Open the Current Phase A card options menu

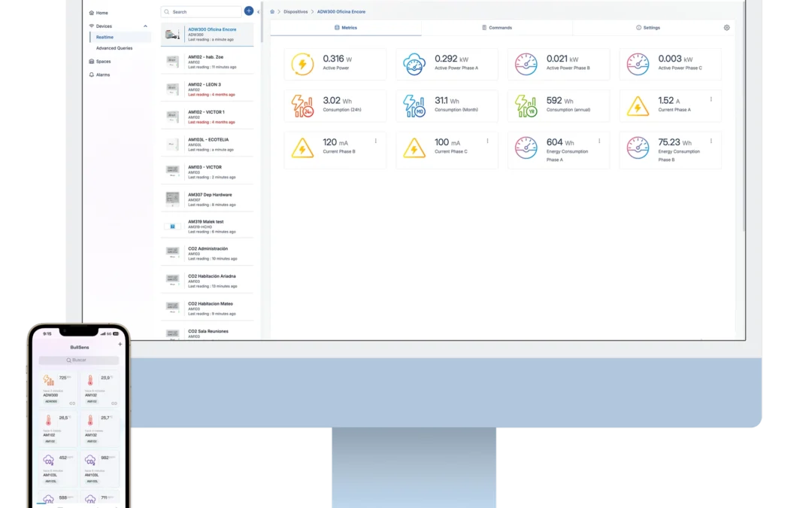coord(710,99)
